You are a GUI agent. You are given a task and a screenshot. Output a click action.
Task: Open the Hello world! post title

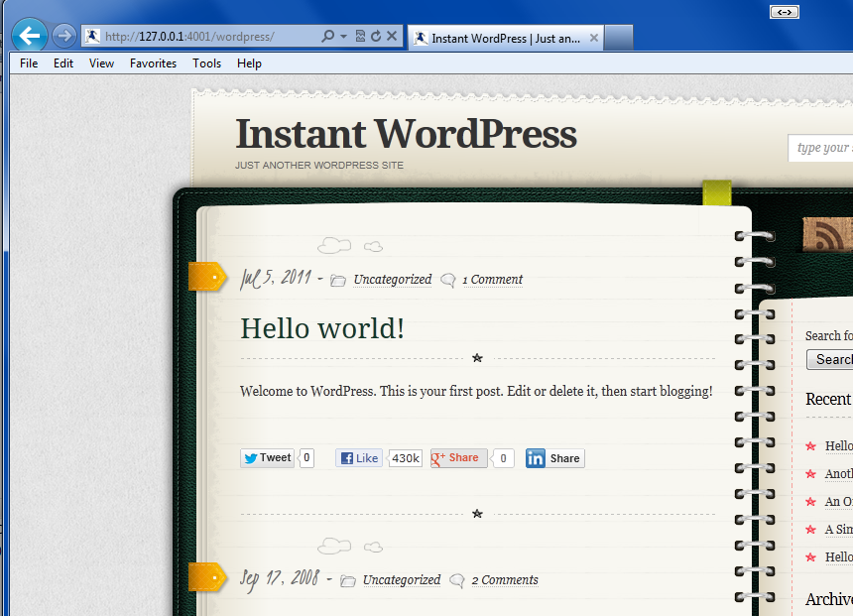[x=322, y=328]
